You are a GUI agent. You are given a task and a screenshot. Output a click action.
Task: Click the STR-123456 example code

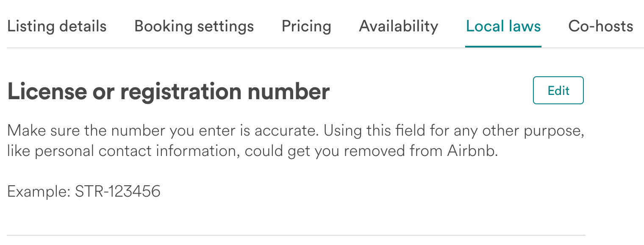[x=118, y=192]
